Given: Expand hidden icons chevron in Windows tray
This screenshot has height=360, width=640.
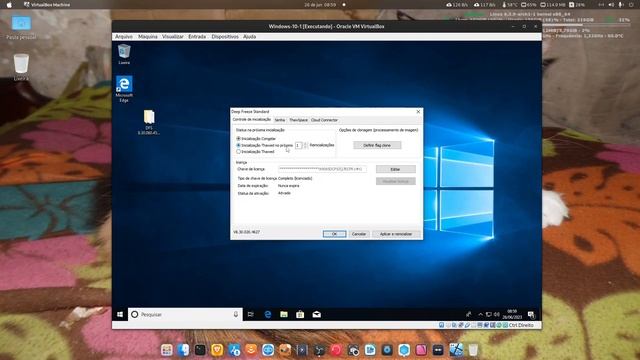Looking at the screenshot, I should 480,314.
